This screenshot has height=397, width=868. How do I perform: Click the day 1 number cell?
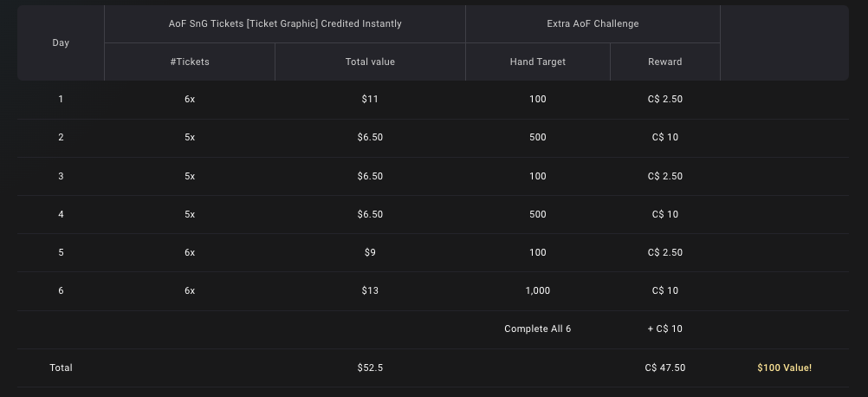tap(61, 99)
